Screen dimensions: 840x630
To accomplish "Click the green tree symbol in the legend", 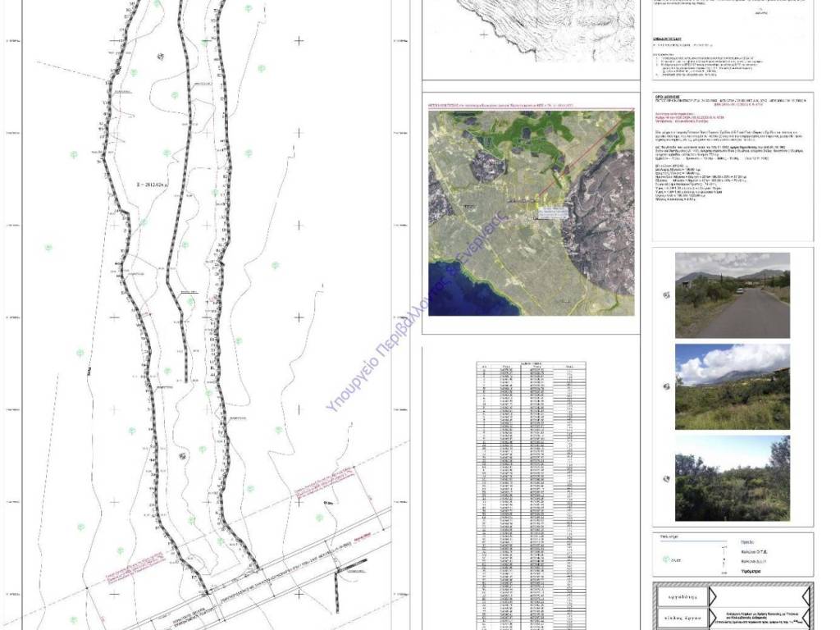I will point(667,559).
